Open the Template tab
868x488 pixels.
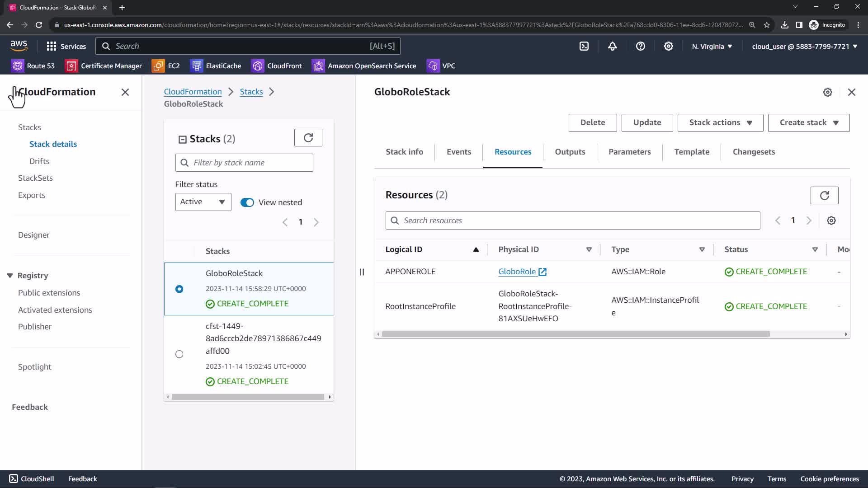point(691,152)
